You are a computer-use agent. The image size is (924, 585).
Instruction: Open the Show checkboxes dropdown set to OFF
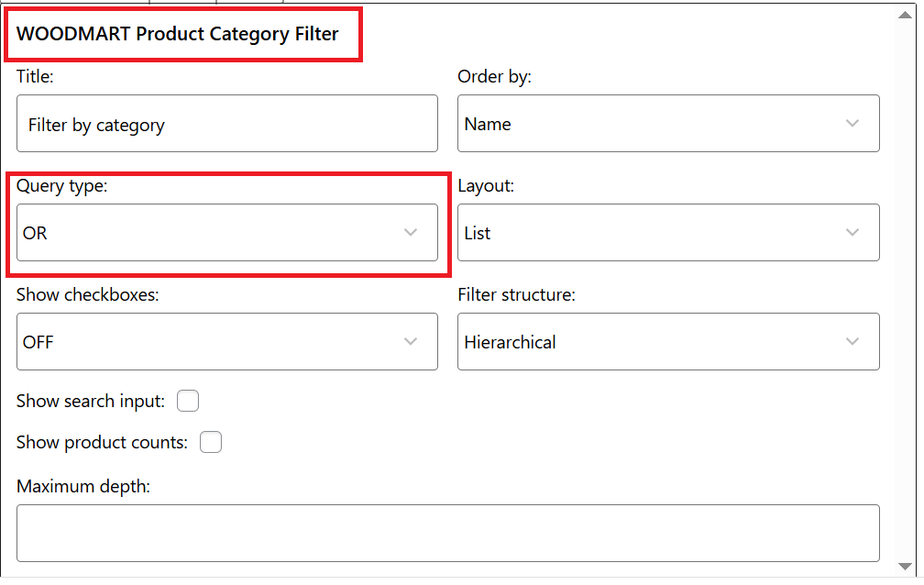(x=227, y=341)
